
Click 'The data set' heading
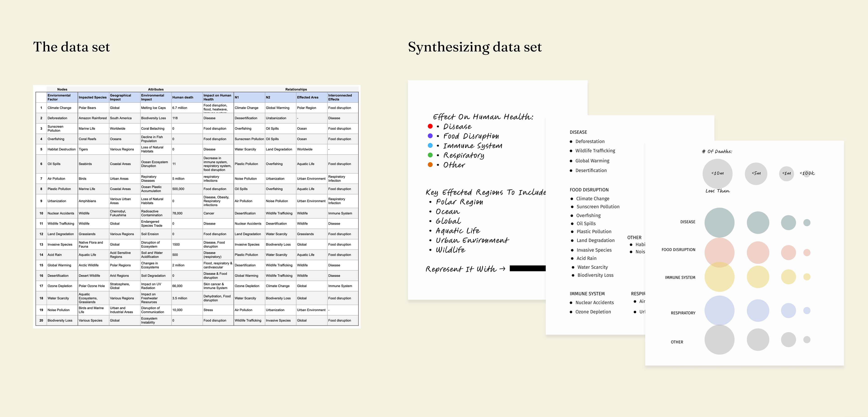point(71,47)
